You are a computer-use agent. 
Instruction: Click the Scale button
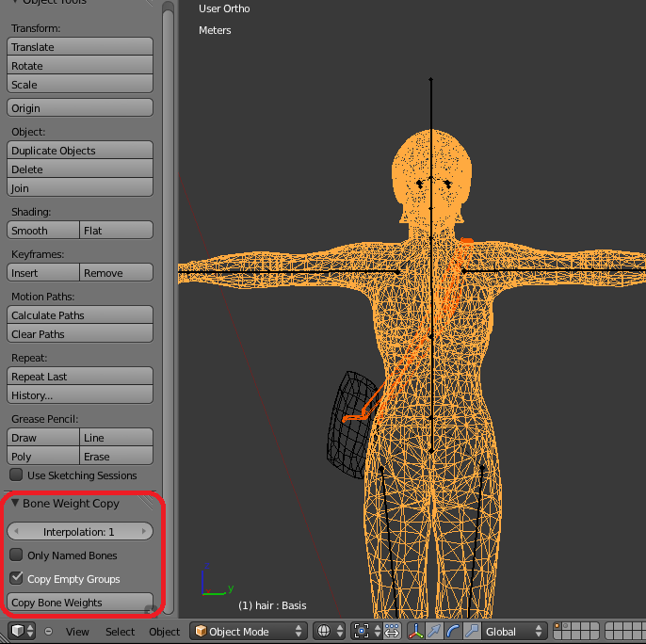(80, 84)
